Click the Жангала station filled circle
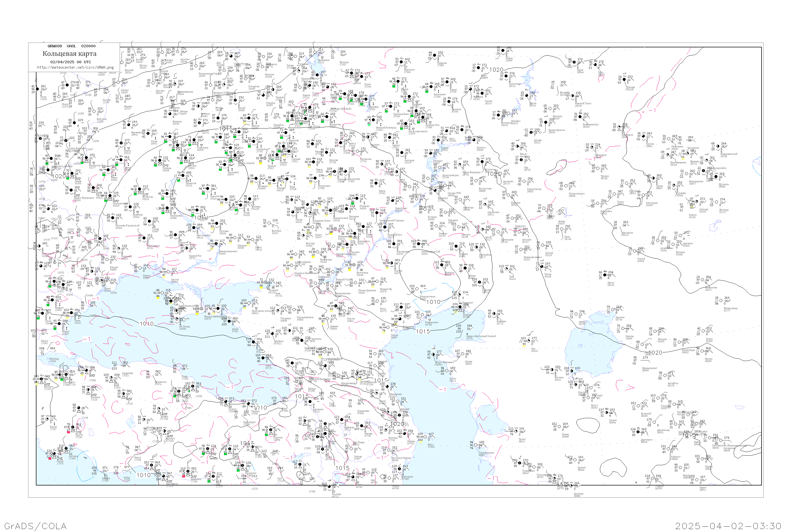The height and width of the screenshot is (532, 798). point(442,265)
